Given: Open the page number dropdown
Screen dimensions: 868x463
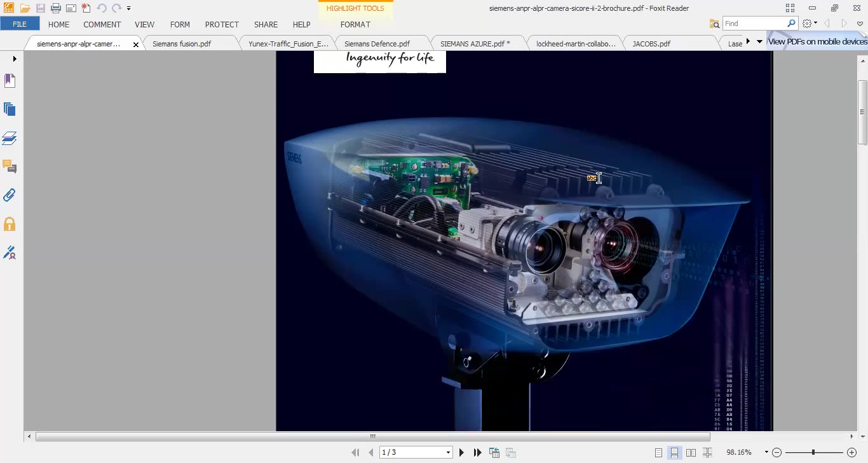Looking at the screenshot, I should (448, 452).
